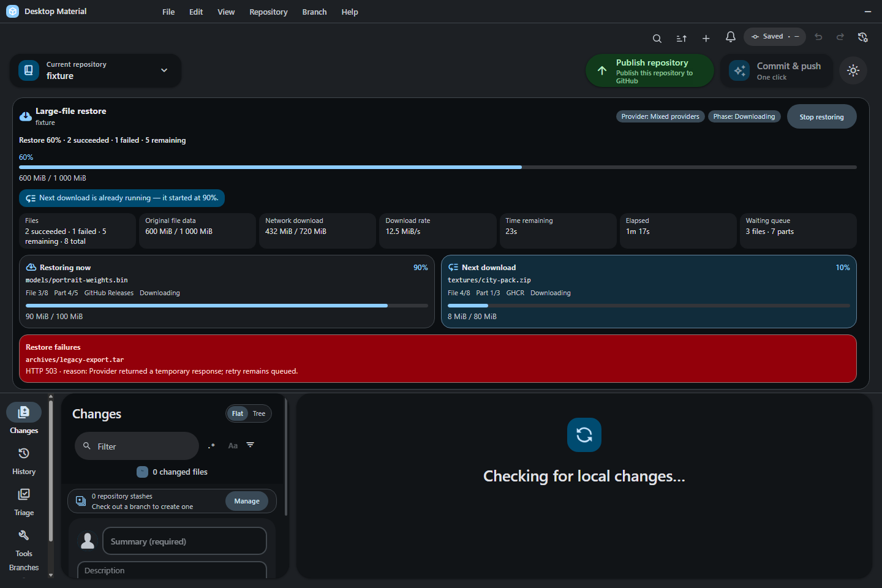Viewport: 882px width, 588px height.
Task: Open the Help menu
Action: pyautogui.click(x=350, y=12)
